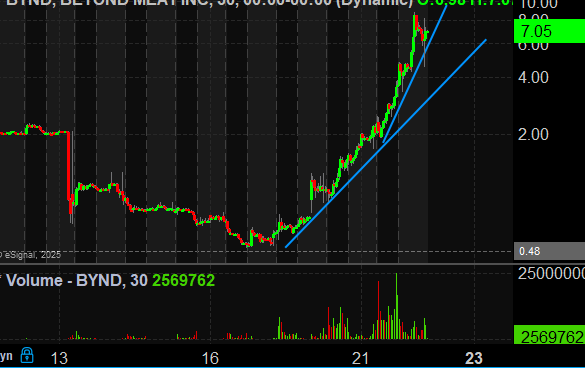Click the tallest green volume bar
Image resolution: width=585 pixels, height=368 pixels.
[397, 306]
